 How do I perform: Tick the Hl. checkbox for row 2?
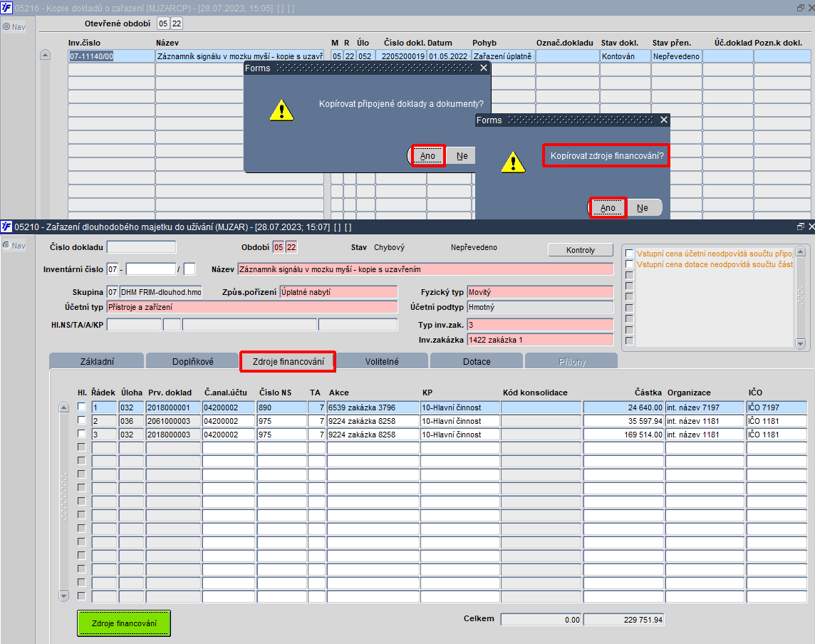click(x=82, y=420)
